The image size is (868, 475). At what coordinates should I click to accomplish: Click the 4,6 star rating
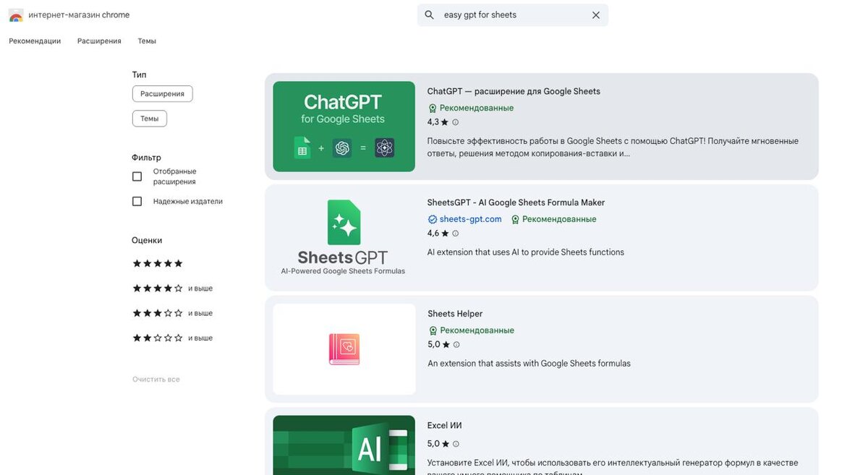click(x=438, y=234)
